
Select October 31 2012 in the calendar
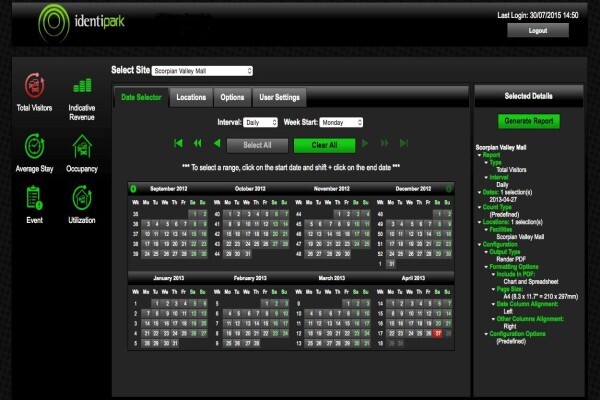(247, 254)
